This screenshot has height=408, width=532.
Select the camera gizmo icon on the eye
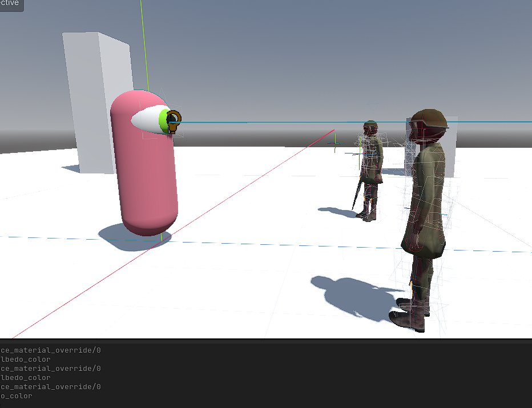click(x=174, y=122)
